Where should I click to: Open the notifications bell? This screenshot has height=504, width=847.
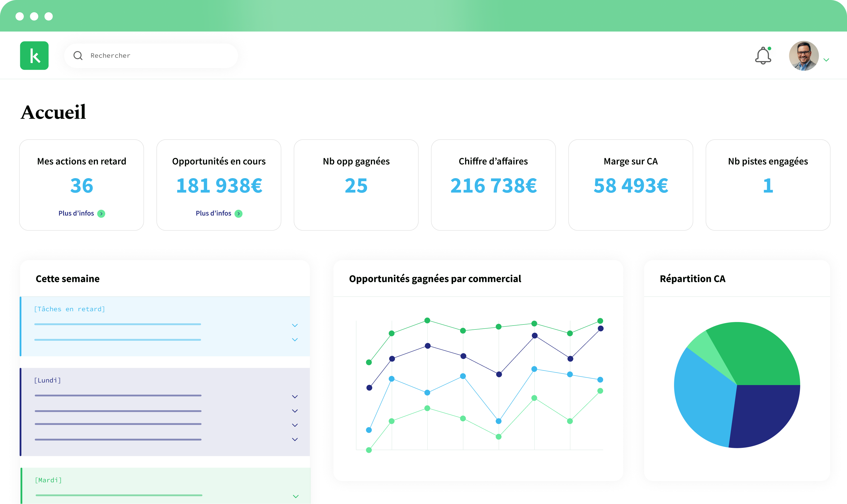[763, 56]
